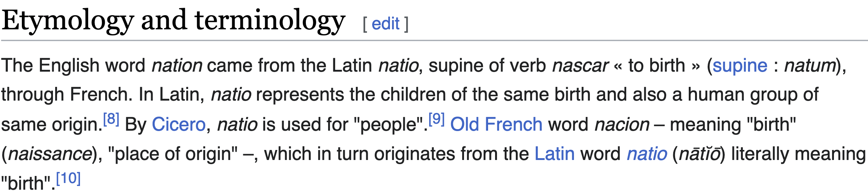Image resolution: width=868 pixels, height=196 pixels.
Task: Click the phrase "place of origin"
Action: pos(173,154)
